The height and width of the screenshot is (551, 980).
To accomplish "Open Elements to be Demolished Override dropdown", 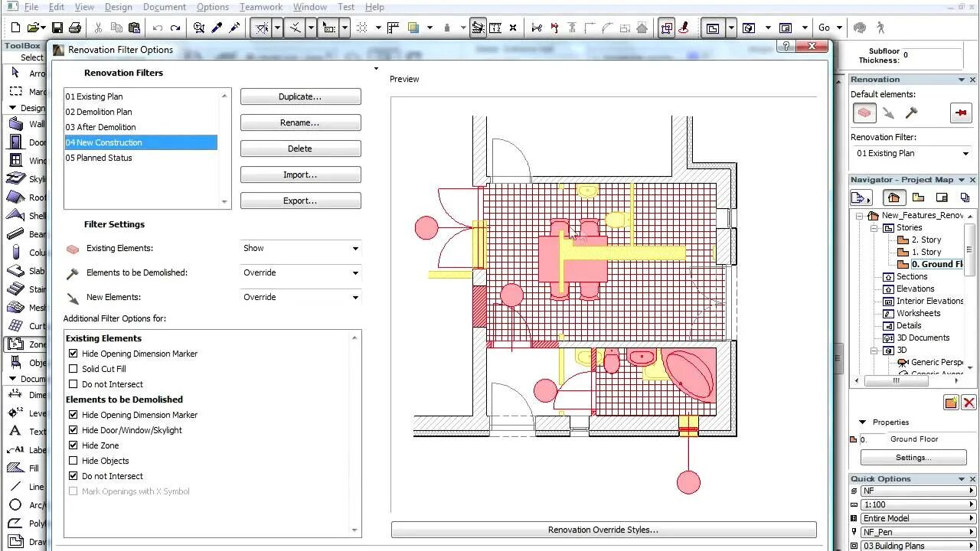I will (300, 272).
